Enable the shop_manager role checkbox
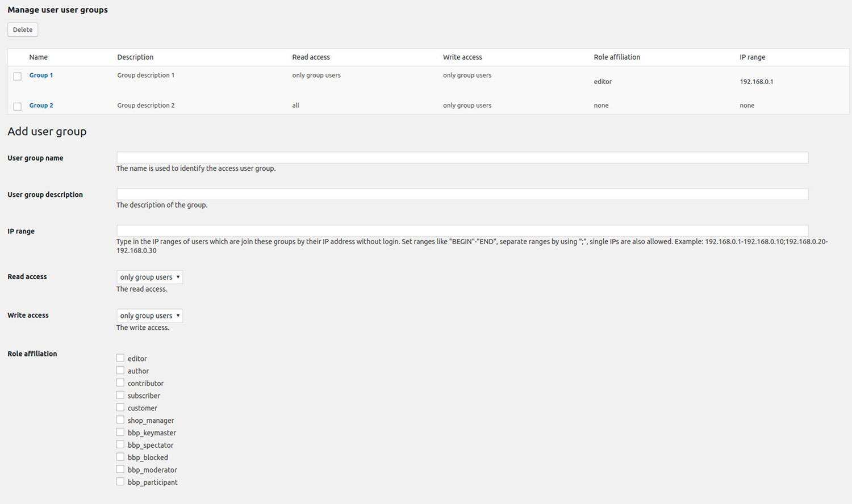The width and height of the screenshot is (852, 504). point(120,420)
